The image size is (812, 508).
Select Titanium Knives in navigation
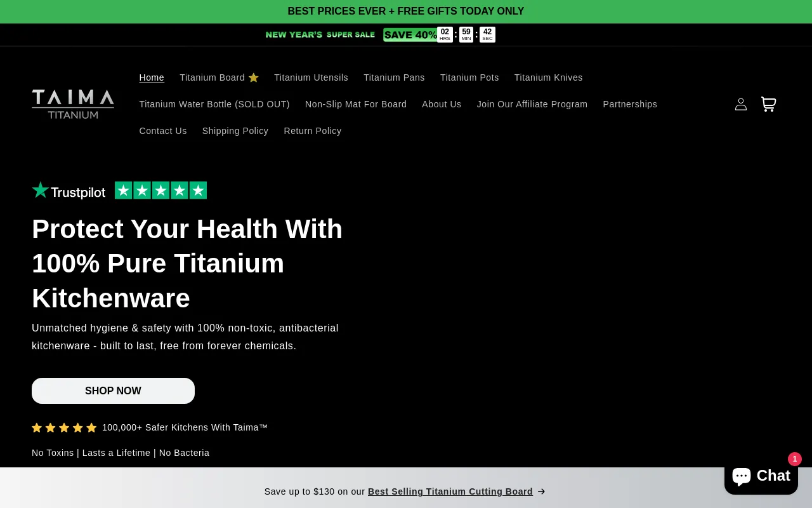coord(548,77)
